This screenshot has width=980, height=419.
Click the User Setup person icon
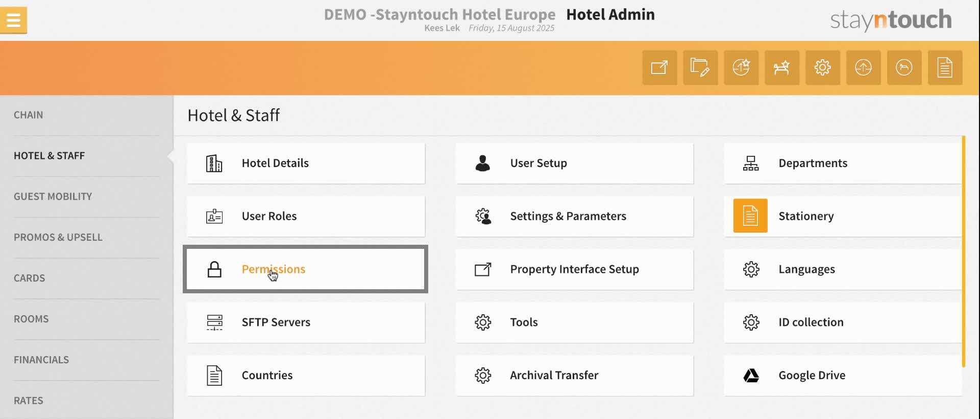483,163
